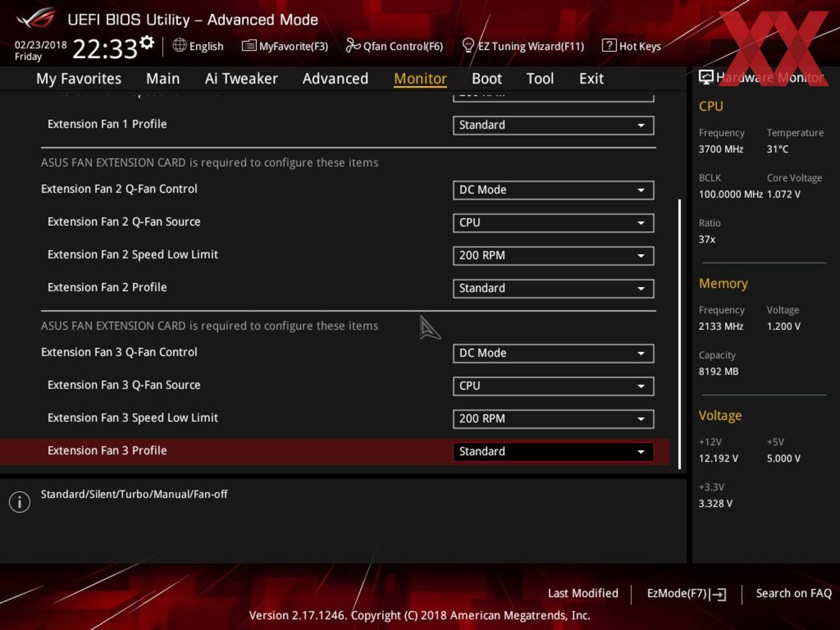Click the Hot Keys question mark icon
Screen dimensions: 840x630
[x=609, y=45]
